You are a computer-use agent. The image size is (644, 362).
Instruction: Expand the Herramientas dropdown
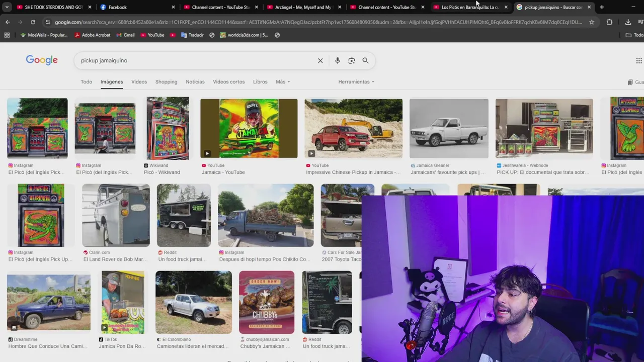pos(356,82)
